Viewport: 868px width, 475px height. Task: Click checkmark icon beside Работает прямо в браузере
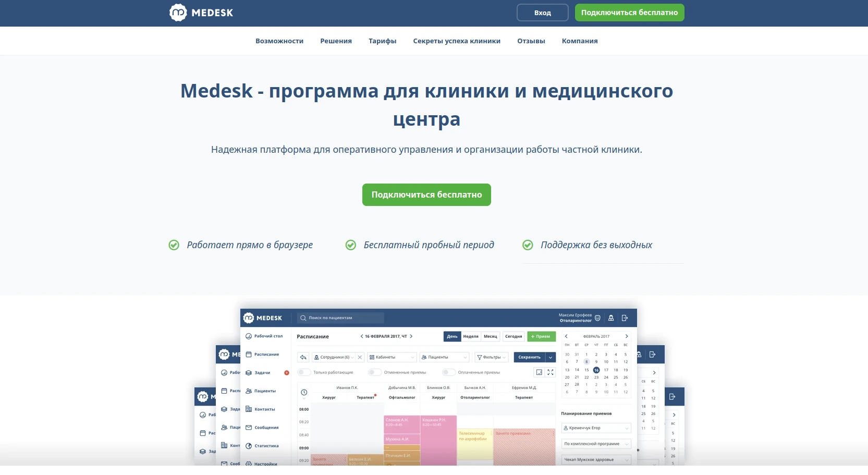(174, 245)
